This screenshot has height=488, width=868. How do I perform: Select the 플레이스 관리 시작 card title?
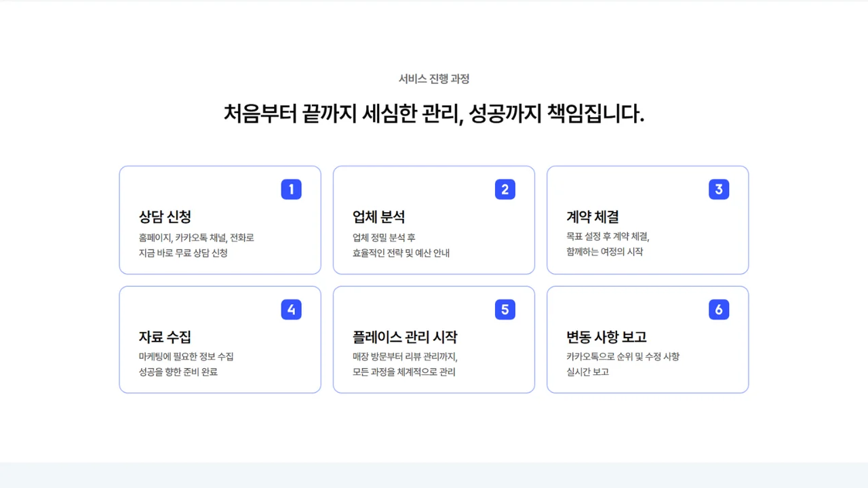click(x=405, y=337)
